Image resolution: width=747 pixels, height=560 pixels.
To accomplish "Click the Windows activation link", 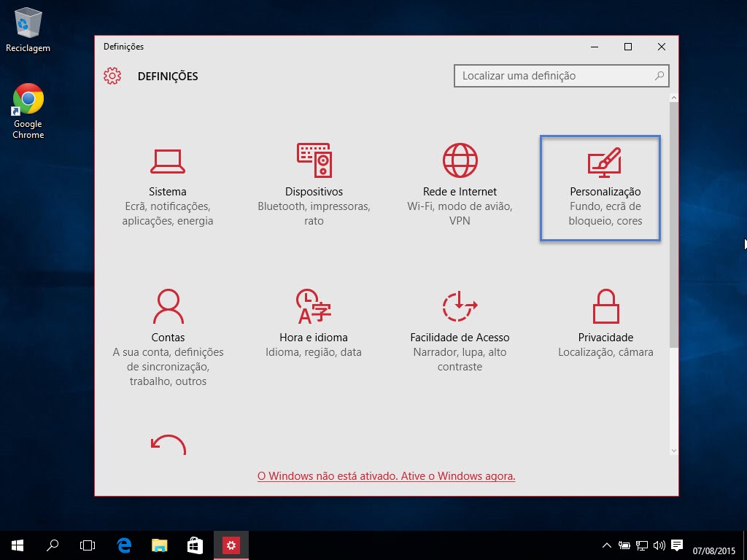I will [386, 476].
